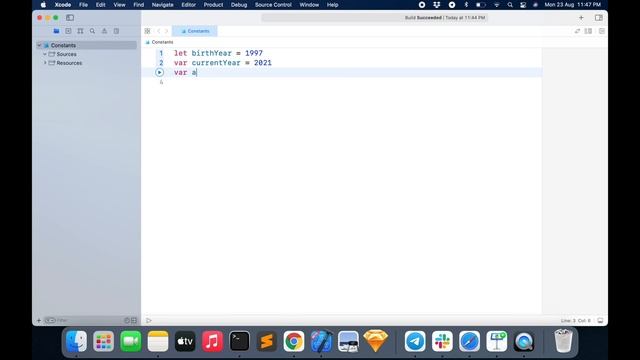The height and width of the screenshot is (360, 640).
Task: Select the Project navigator folder icon
Action: tap(56, 31)
